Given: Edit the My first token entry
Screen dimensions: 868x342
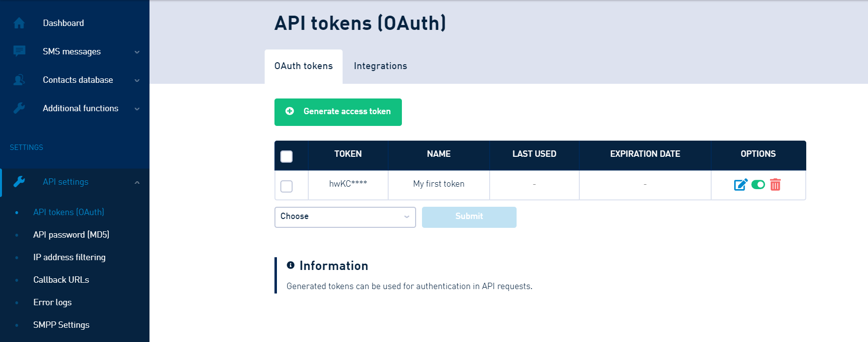Looking at the screenshot, I should (741, 184).
